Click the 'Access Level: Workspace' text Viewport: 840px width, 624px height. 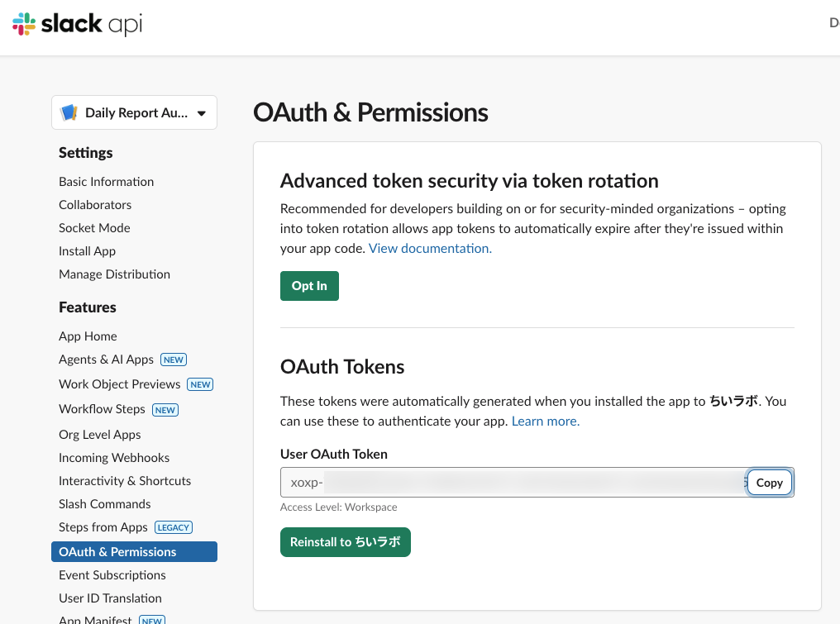pos(339,507)
